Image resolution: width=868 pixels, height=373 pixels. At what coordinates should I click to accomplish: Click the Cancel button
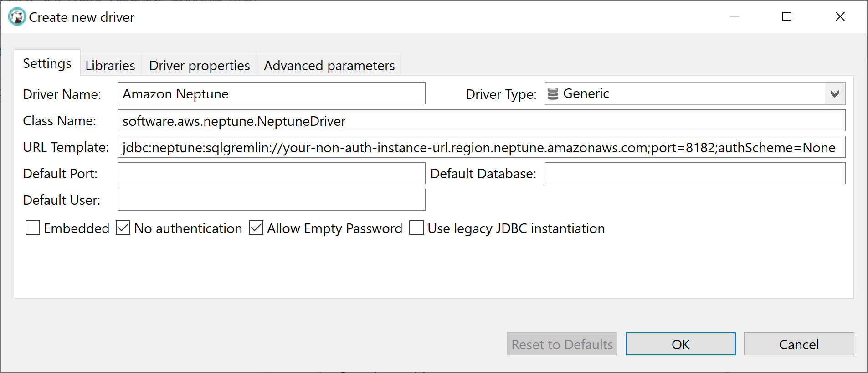pos(799,344)
